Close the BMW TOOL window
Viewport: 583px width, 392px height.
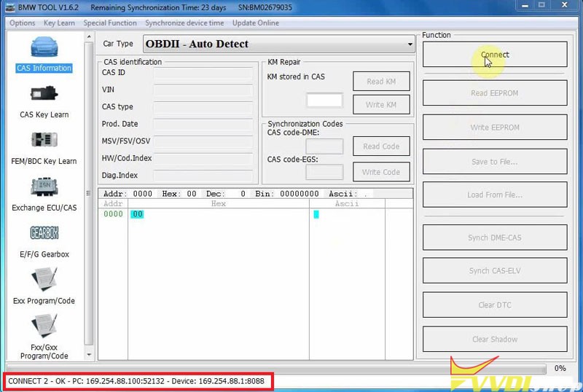[x=564, y=5]
